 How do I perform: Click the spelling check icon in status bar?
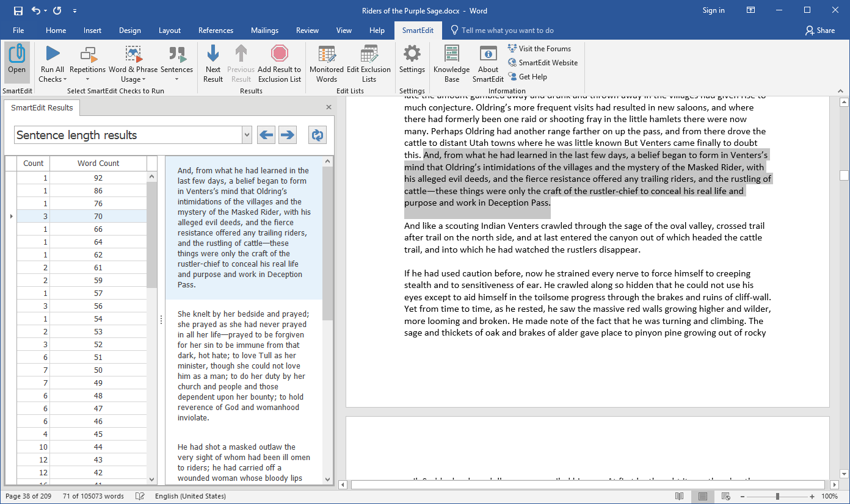click(139, 496)
